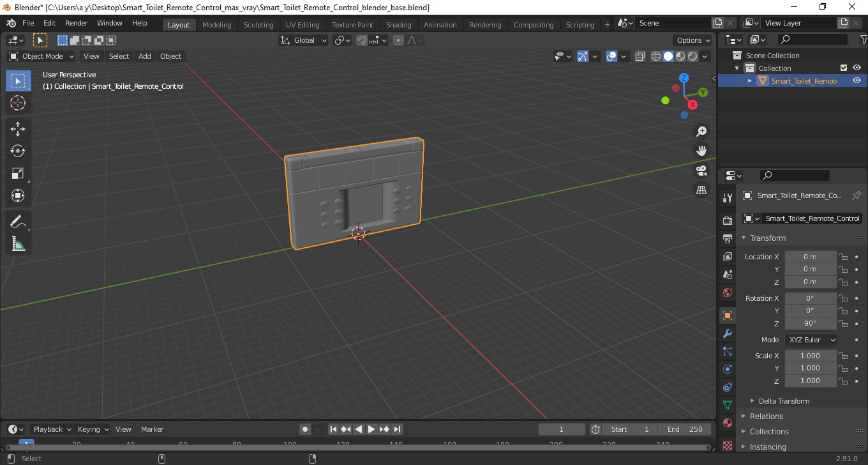Toggle show overlays button
Viewport: 868px width, 465px height.
[x=611, y=56]
